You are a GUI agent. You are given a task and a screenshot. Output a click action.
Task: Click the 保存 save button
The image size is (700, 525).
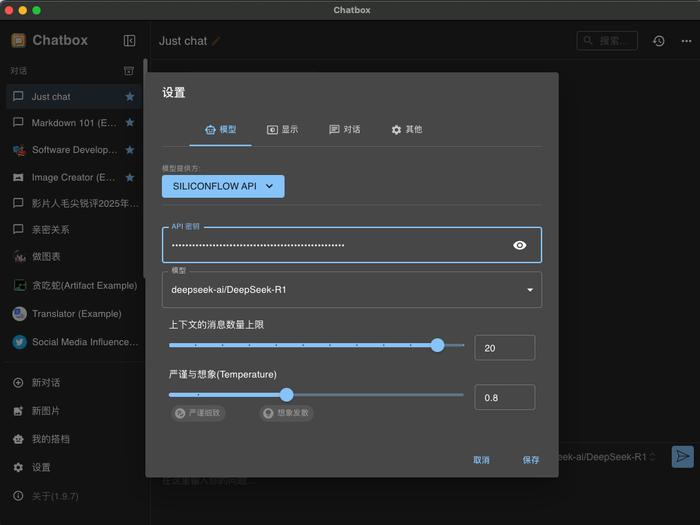(531, 460)
